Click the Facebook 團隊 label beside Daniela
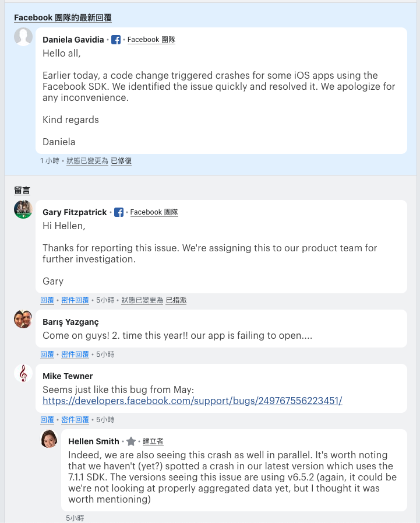 coord(151,40)
